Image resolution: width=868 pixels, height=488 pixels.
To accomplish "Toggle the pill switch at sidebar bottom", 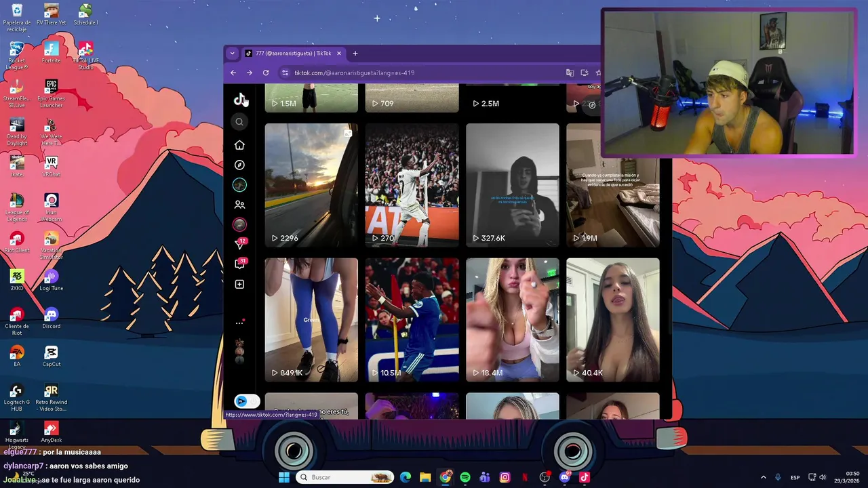I will pos(247,401).
